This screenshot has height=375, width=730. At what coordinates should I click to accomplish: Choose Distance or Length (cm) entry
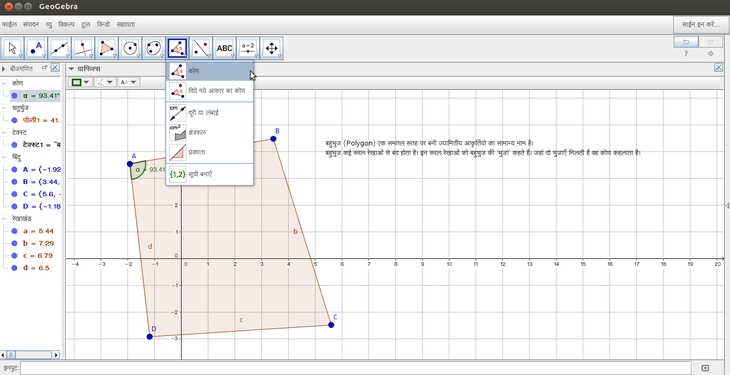pos(210,113)
